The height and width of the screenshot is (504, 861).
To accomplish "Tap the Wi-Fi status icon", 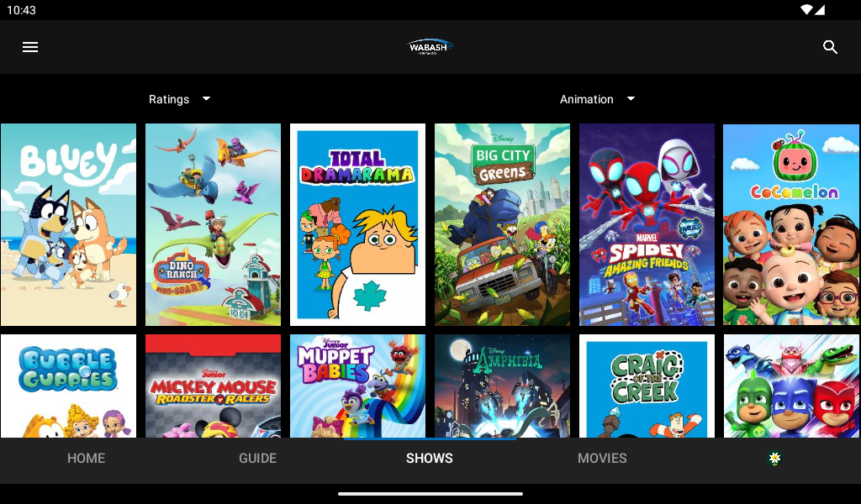I will tap(806, 10).
